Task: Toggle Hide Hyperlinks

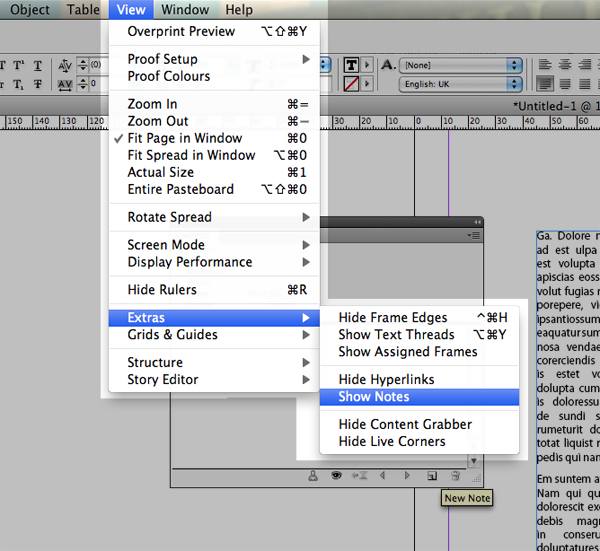Action: 419,380
